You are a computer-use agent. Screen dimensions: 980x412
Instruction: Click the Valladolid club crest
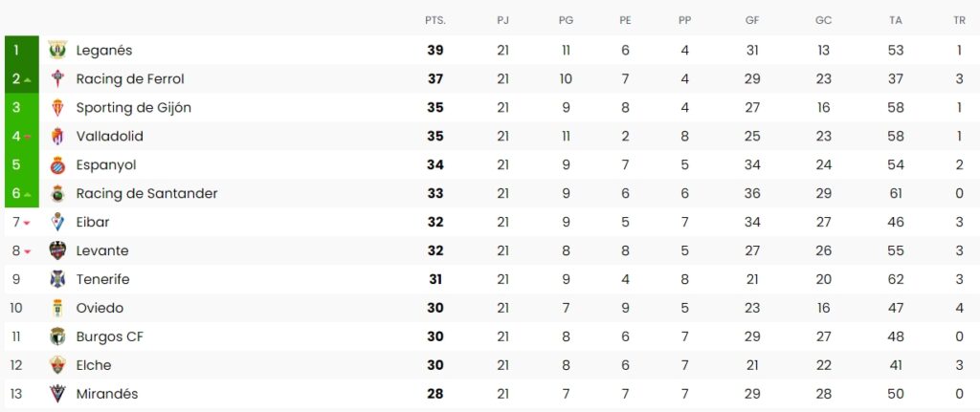(x=57, y=137)
